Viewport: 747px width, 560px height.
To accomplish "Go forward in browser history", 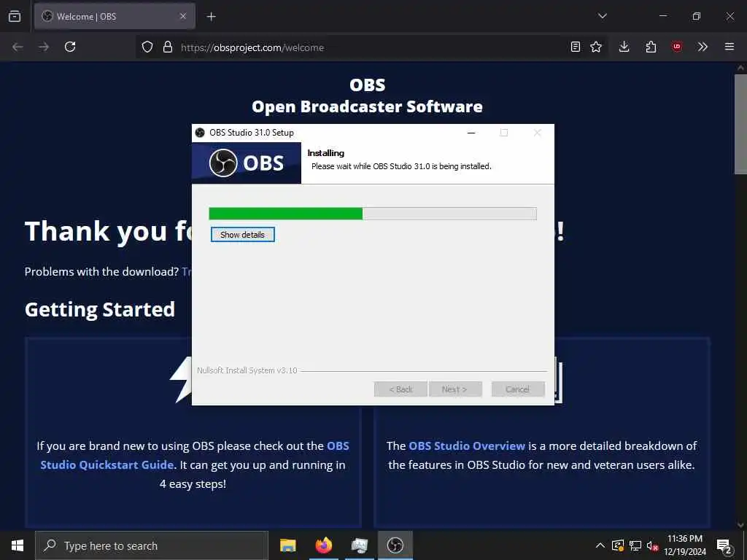I will 44,47.
